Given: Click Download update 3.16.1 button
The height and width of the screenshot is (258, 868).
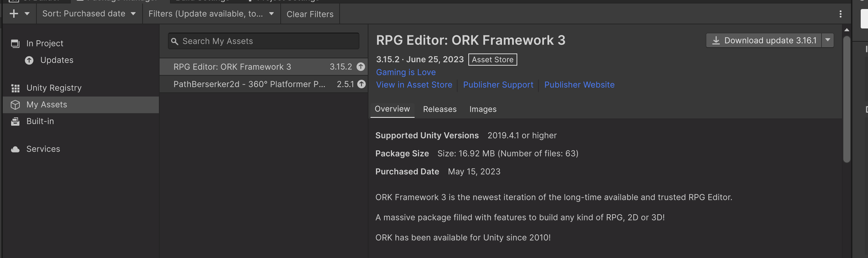Looking at the screenshot, I should click(764, 40).
